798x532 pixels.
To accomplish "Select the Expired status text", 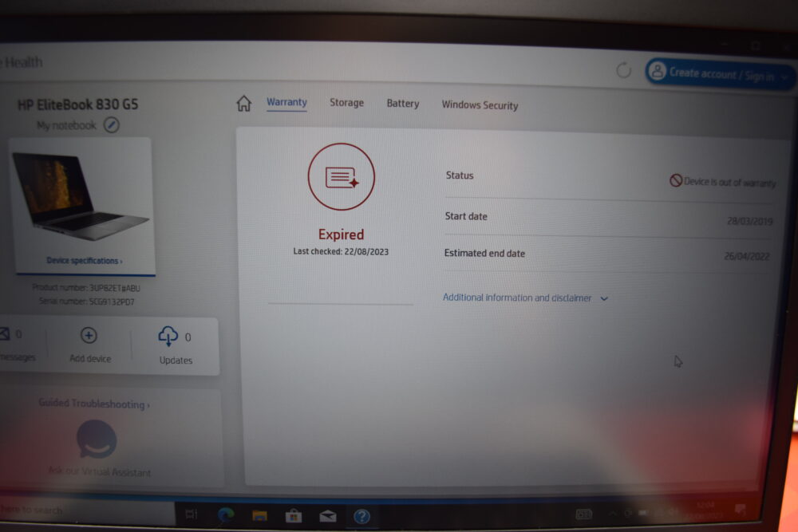I will [x=341, y=234].
